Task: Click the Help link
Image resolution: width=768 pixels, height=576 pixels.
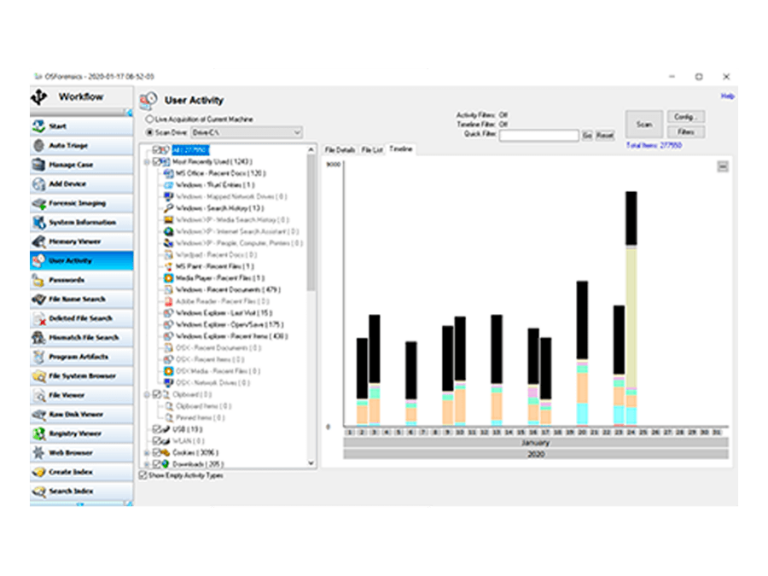Action: point(727,96)
